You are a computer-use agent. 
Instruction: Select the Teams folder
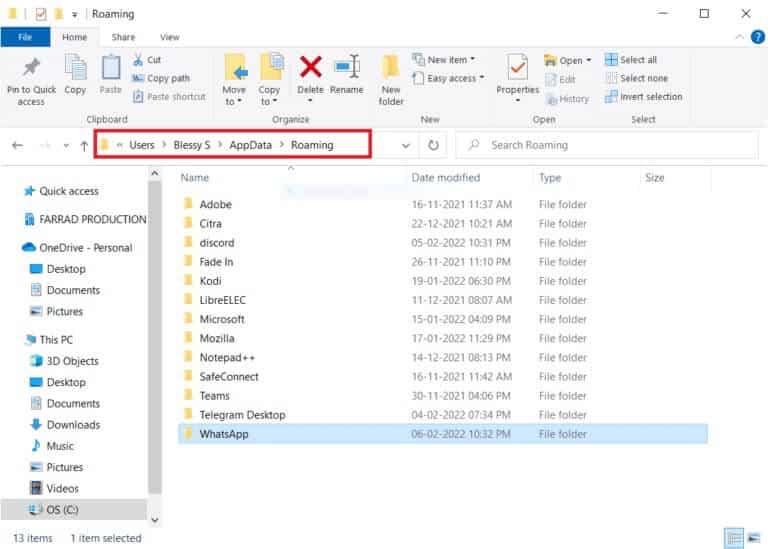443,396
